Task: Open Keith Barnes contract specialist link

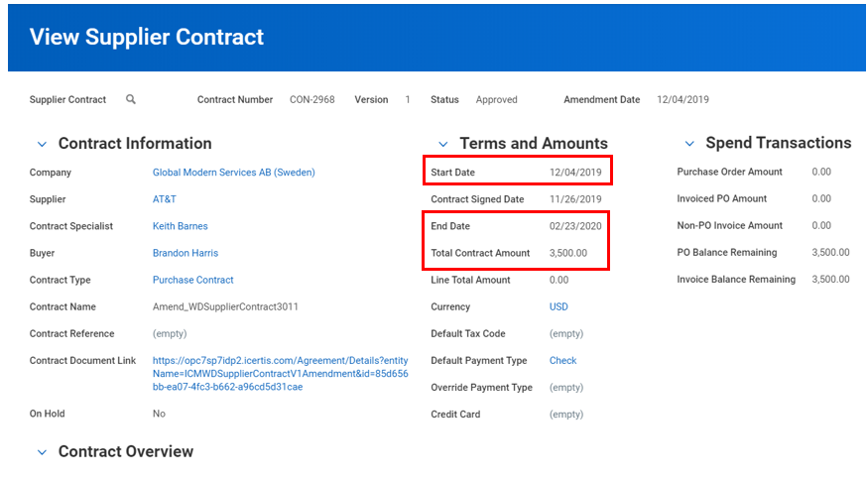Action: (180, 226)
